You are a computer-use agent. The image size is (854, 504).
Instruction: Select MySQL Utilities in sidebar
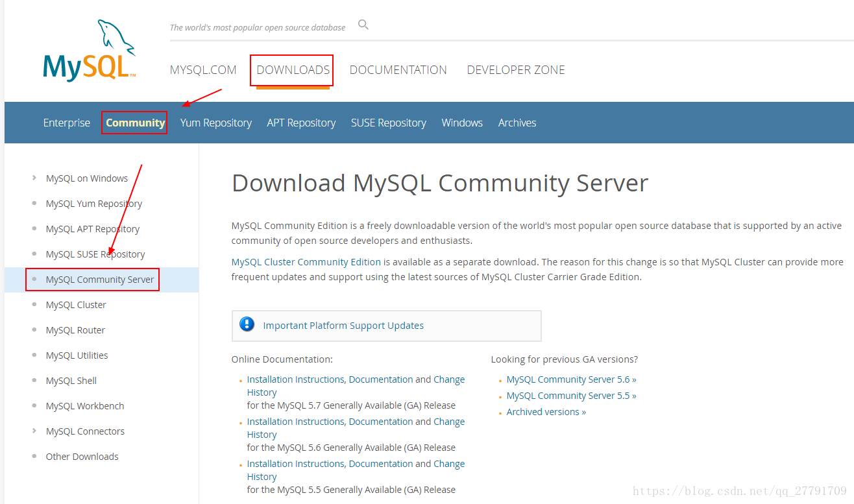[x=77, y=355]
